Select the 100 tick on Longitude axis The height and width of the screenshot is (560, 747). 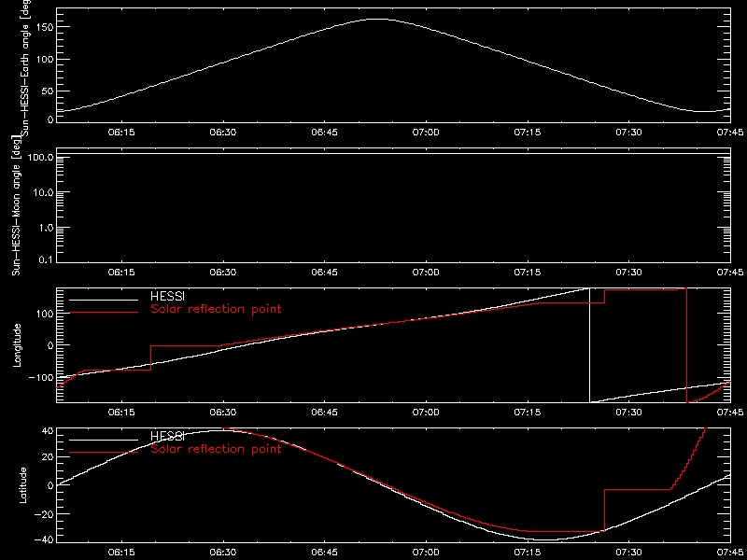pos(44,313)
